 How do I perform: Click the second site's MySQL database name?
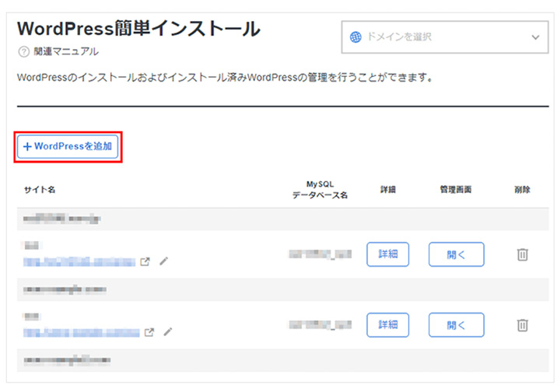pyautogui.click(x=320, y=324)
